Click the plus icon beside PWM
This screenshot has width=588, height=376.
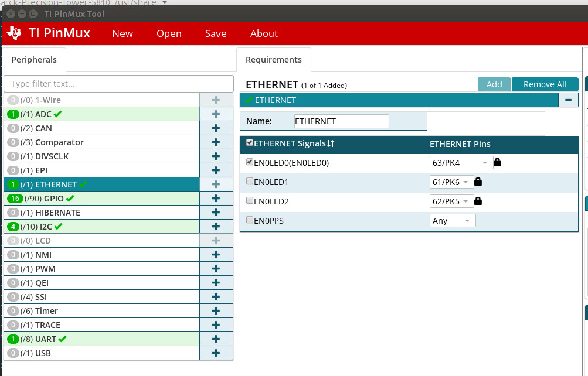[x=216, y=268]
